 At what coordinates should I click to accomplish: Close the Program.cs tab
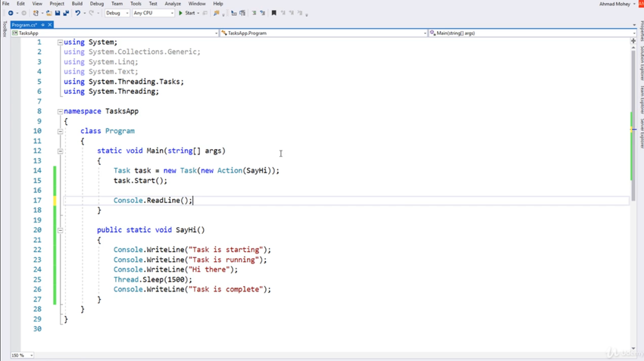click(x=50, y=25)
